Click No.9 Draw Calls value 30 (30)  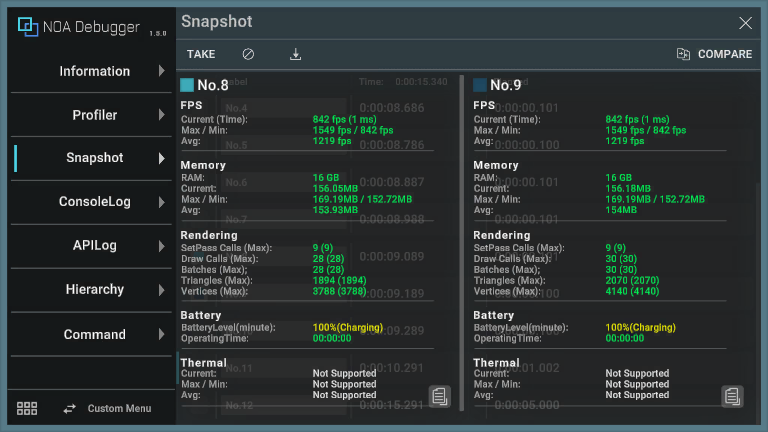pos(621,259)
